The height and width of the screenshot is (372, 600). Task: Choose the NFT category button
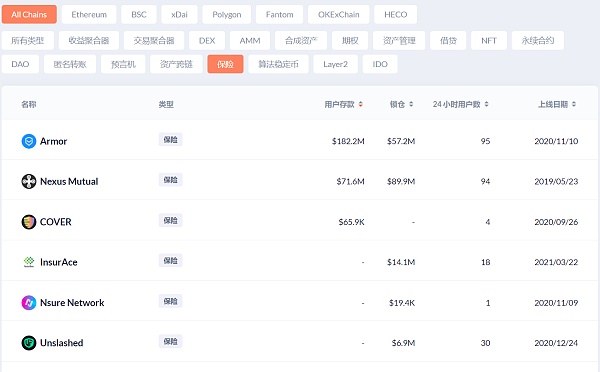coord(489,41)
